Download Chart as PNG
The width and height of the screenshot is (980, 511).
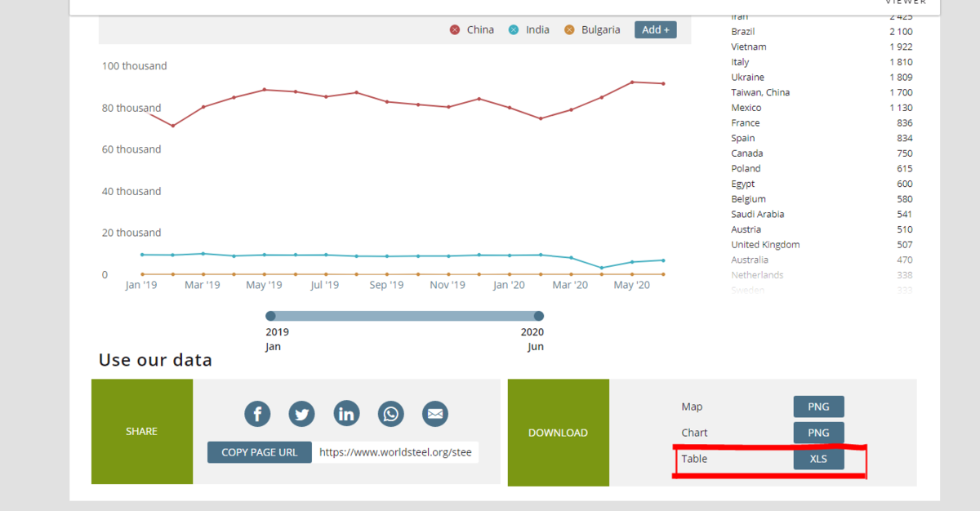pos(818,433)
